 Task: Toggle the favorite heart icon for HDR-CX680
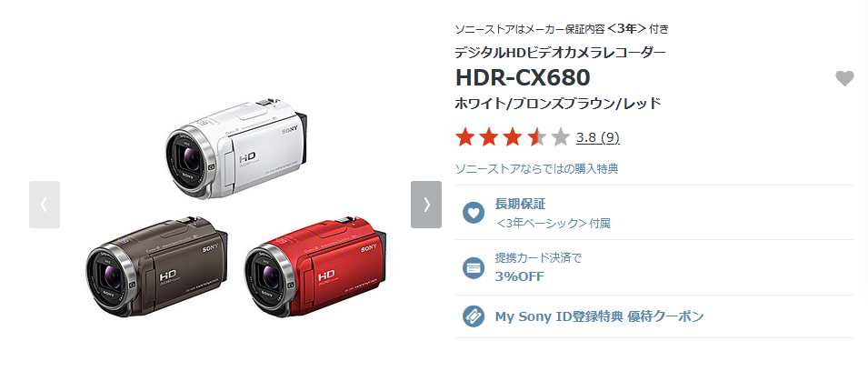(844, 78)
